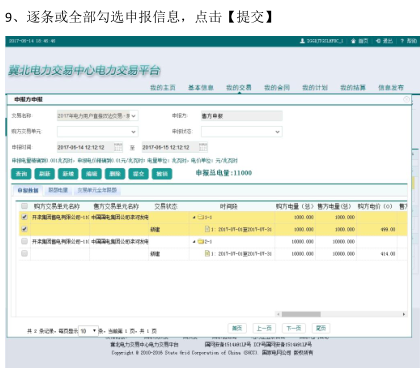420x368 pixels.
Task: Click the user account icon in top bar
Action: pyautogui.click(x=302, y=41)
